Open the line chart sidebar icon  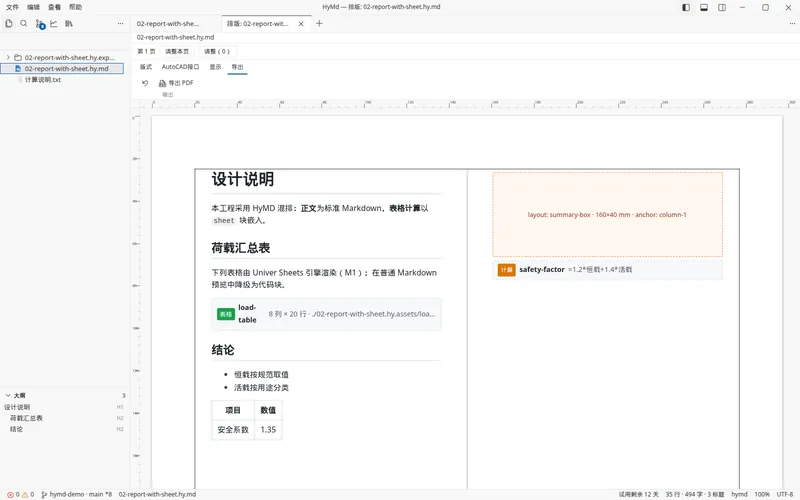[x=54, y=23]
